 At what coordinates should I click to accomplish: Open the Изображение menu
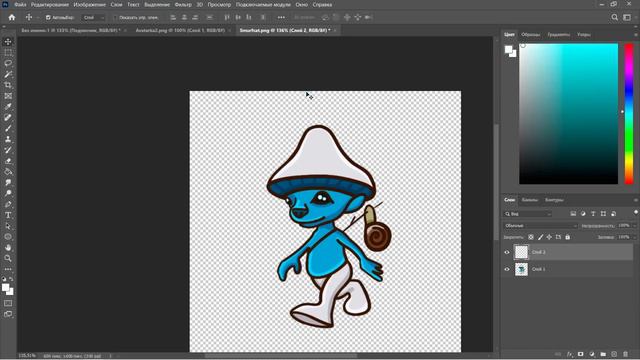pos(89,5)
